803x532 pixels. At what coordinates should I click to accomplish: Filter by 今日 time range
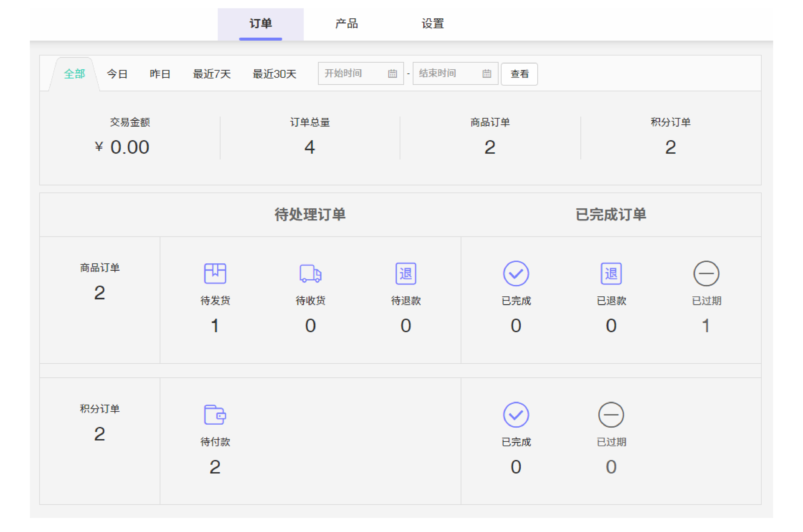(117, 74)
